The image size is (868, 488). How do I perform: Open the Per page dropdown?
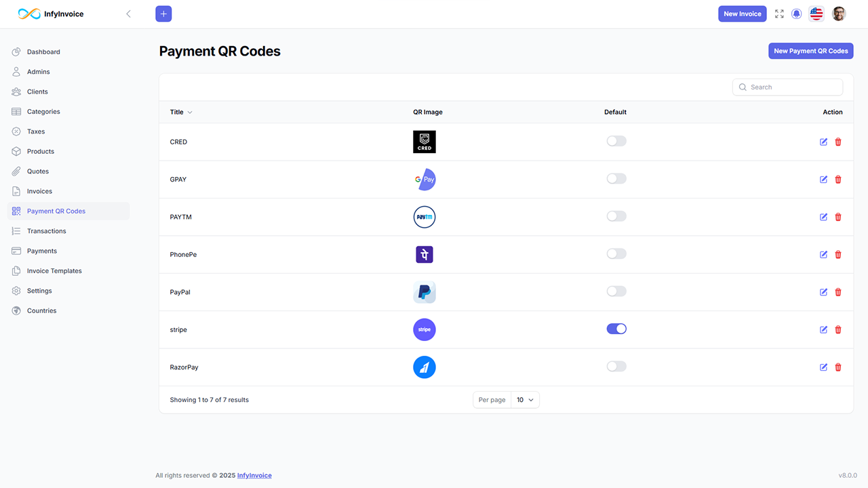click(525, 399)
